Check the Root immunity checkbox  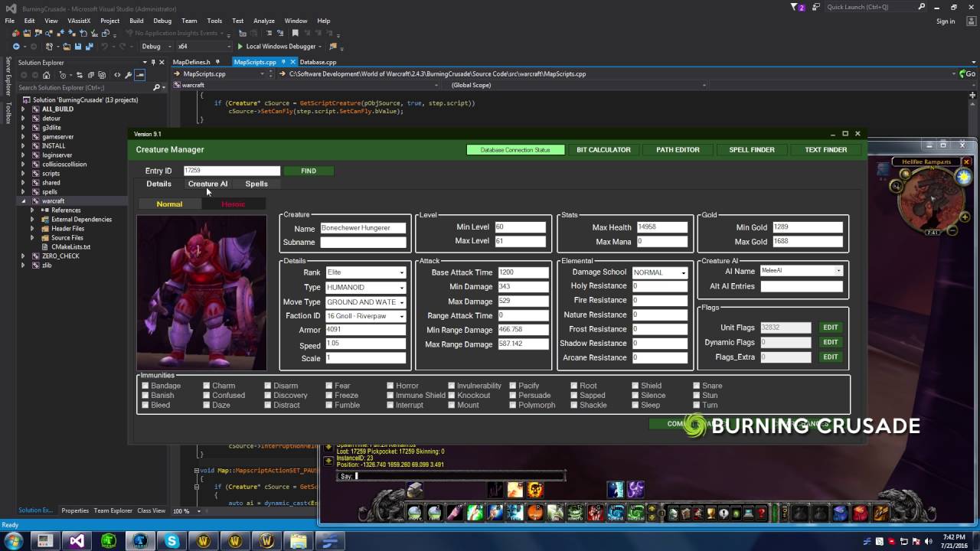click(x=574, y=386)
